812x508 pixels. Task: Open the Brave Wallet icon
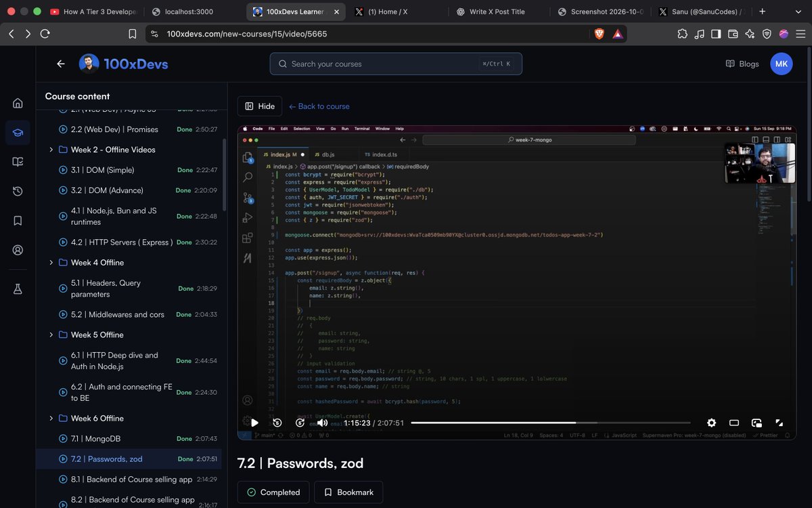pos(733,33)
